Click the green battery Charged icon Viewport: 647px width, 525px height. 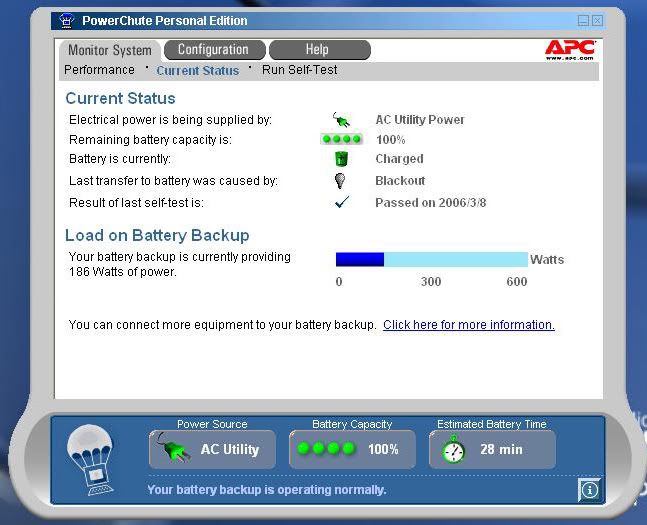(x=341, y=159)
